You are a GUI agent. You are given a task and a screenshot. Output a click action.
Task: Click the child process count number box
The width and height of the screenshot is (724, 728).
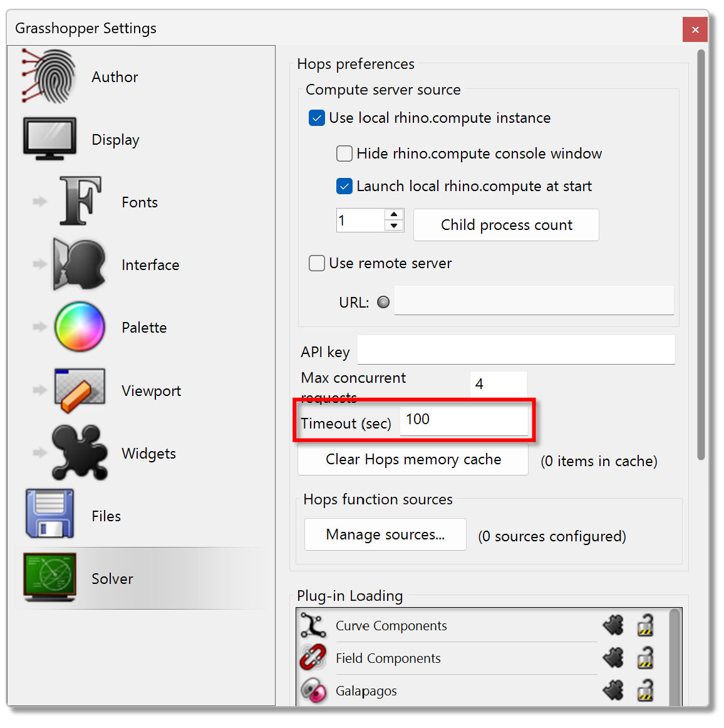pyautogui.click(x=361, y=221)
